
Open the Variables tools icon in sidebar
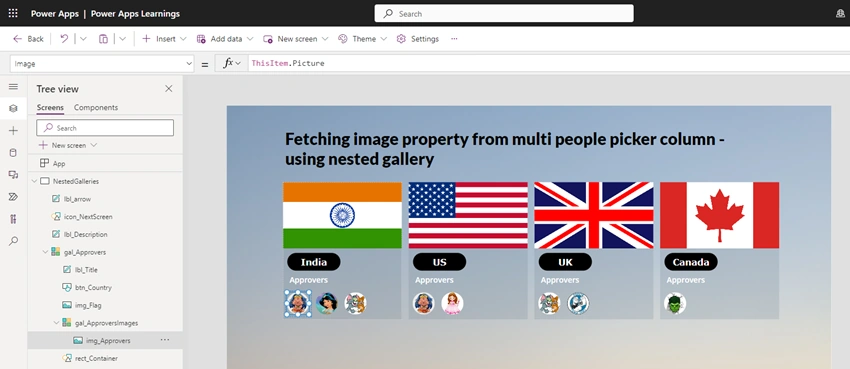click(x=14, y=219)
